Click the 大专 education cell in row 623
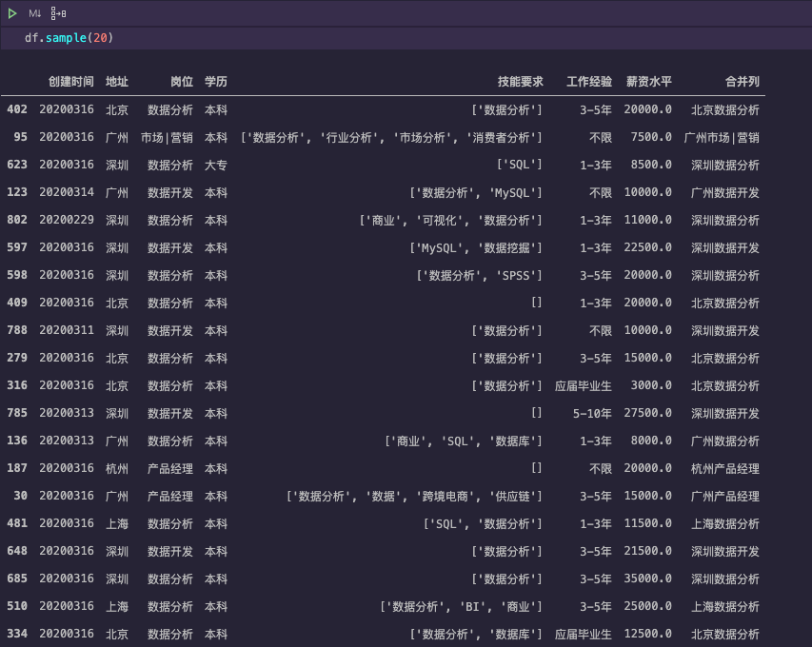 tap(216, 165)
